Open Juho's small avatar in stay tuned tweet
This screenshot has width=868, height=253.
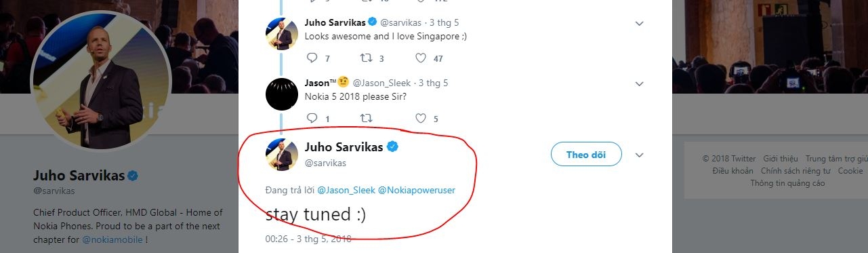click(x=281, y=155)
